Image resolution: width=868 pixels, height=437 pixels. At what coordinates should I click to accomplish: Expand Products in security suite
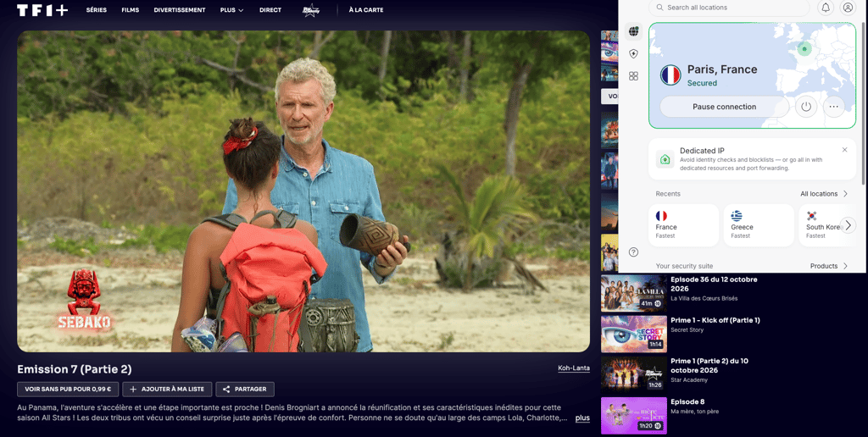[x=829, y=266]
